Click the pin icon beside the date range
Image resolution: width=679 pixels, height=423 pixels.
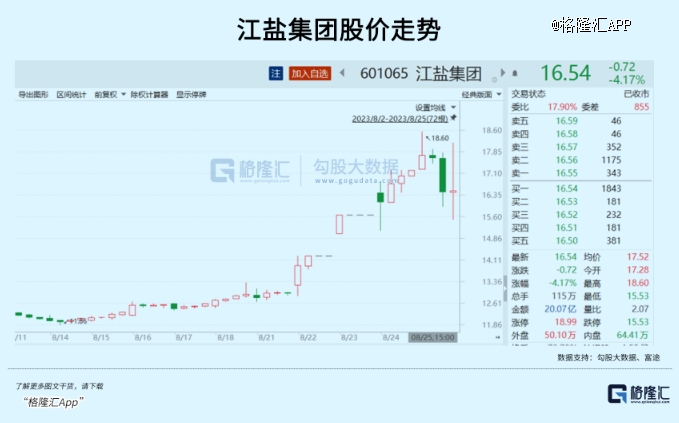pos(453,117)
